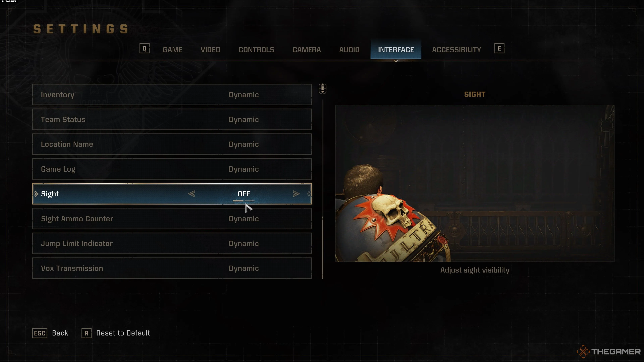The image size is (644, 362).
Task: Click the Back button label
Action: [60, 333]
